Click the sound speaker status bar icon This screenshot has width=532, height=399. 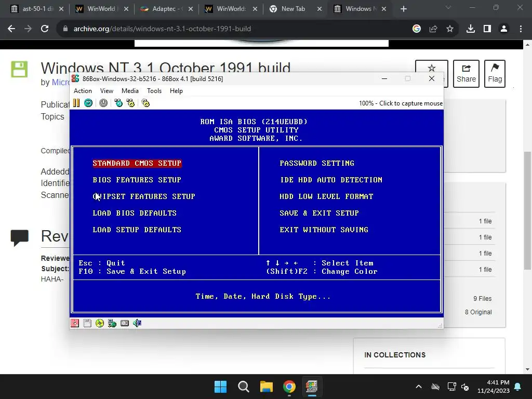[x=137, y=323]
